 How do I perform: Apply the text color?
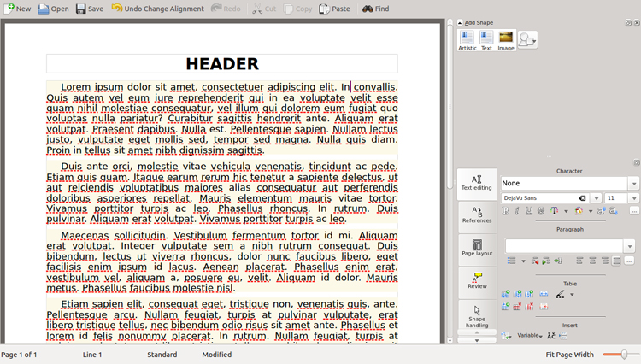pyautogui.click(x=555, y=211)
